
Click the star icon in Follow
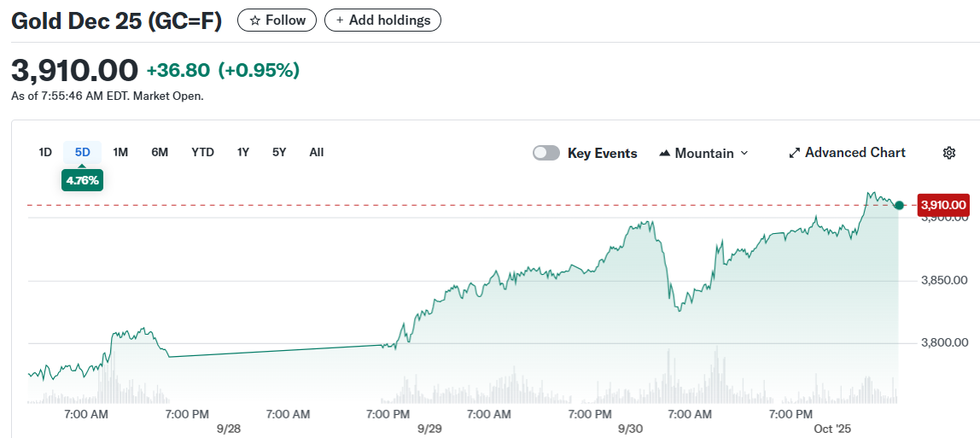[x=254, y=20]
